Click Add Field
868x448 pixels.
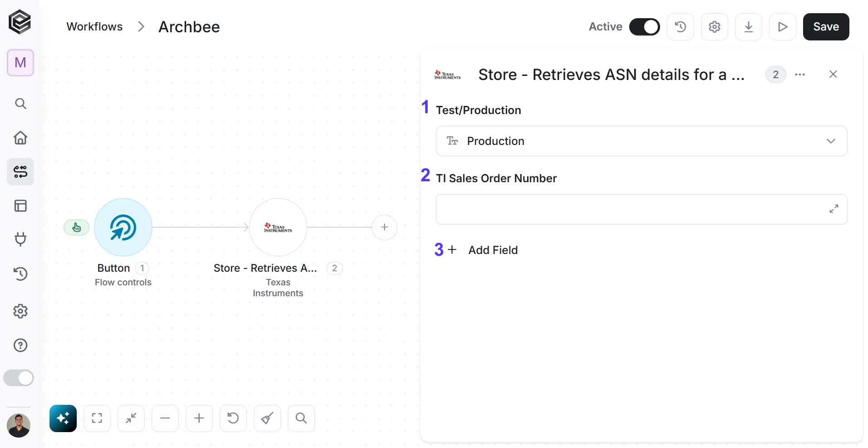[483, 250]
